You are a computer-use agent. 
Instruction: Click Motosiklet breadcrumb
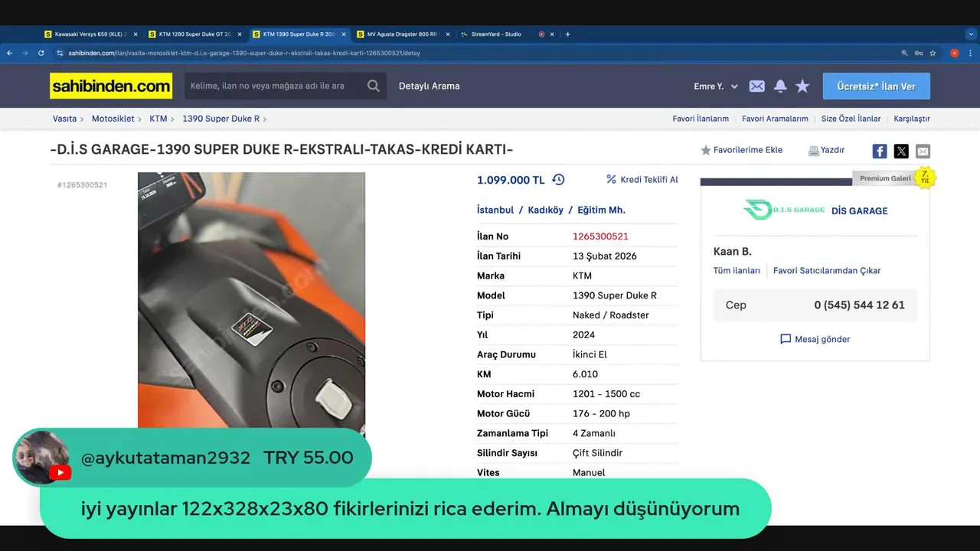113,119
